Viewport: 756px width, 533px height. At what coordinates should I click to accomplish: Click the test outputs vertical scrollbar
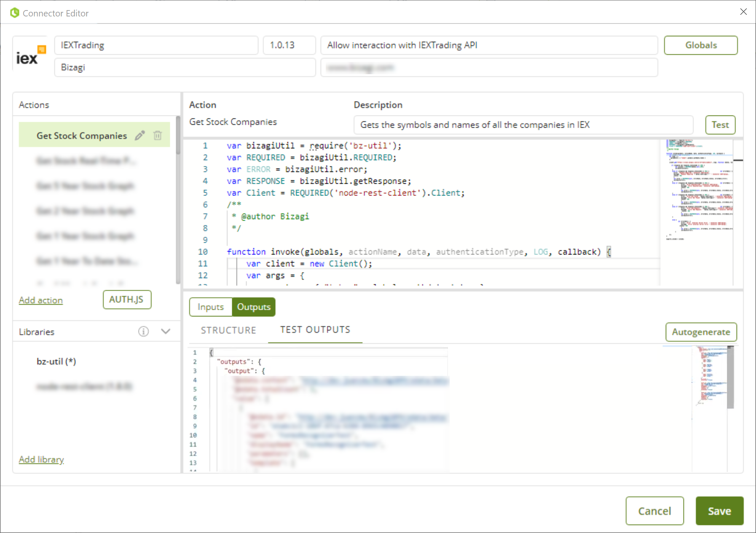pos(730,377)
